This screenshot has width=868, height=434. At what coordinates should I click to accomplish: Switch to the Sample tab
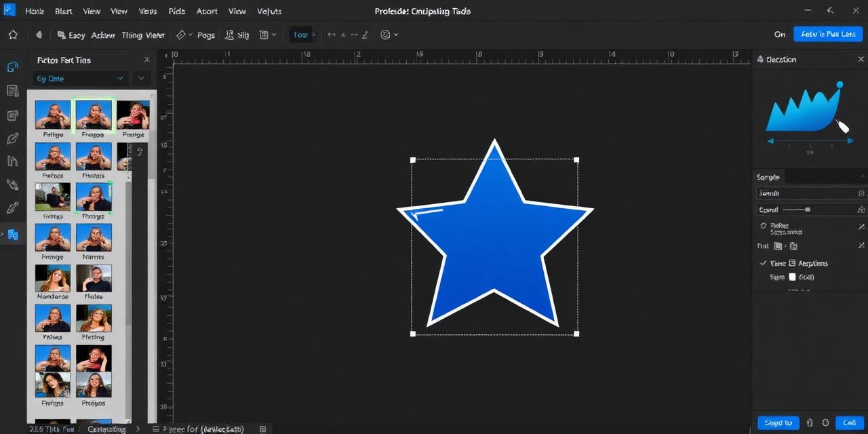click(768, 177)
